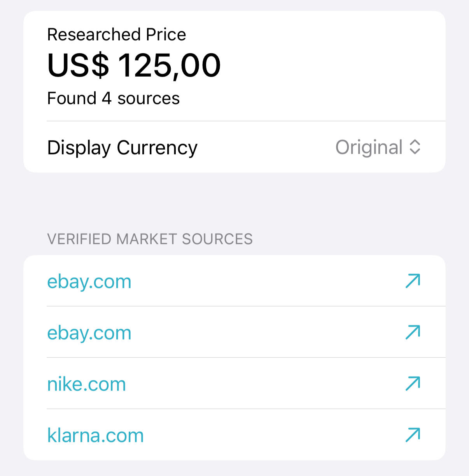
Task: Tap the arrow icon beside second ebay.com
Action: (x=413, y=332)
